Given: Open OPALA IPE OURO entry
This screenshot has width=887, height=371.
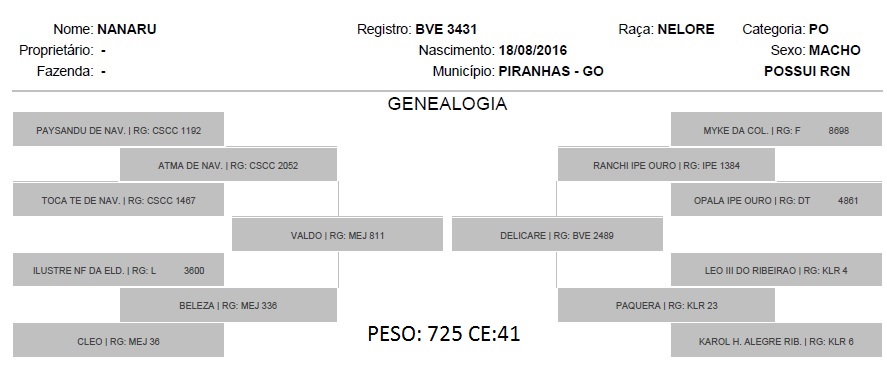Looking at the screenshot, I should pyautogui.click(x=776, y=200).
